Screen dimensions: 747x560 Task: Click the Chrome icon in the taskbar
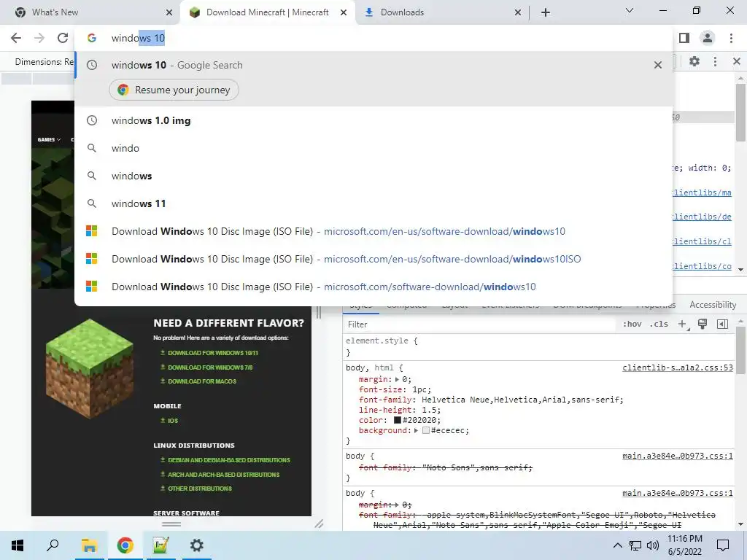[x=125, y=545]
